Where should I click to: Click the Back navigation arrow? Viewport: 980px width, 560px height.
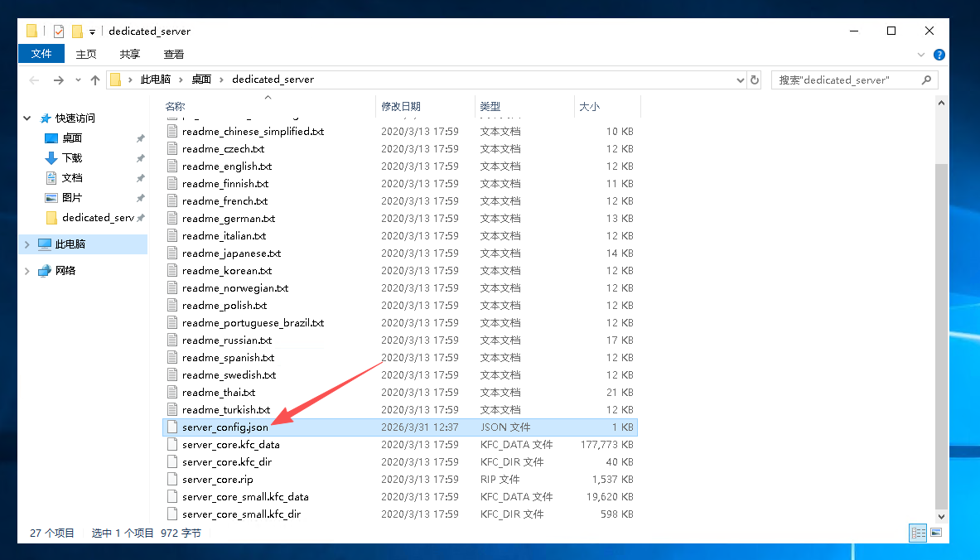pos(34,80)
